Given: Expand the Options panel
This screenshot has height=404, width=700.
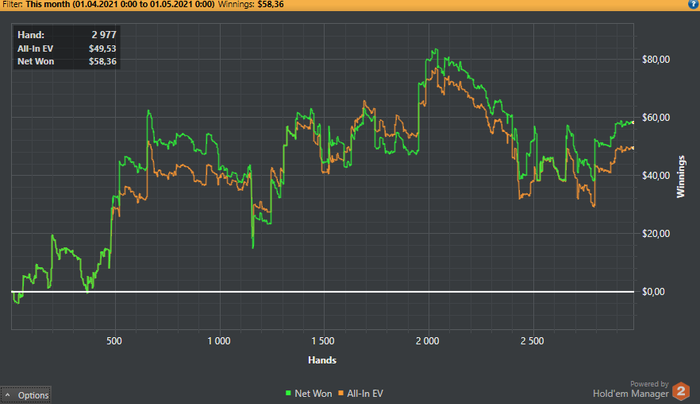Looking at the screenshot, I should point(26,395).
